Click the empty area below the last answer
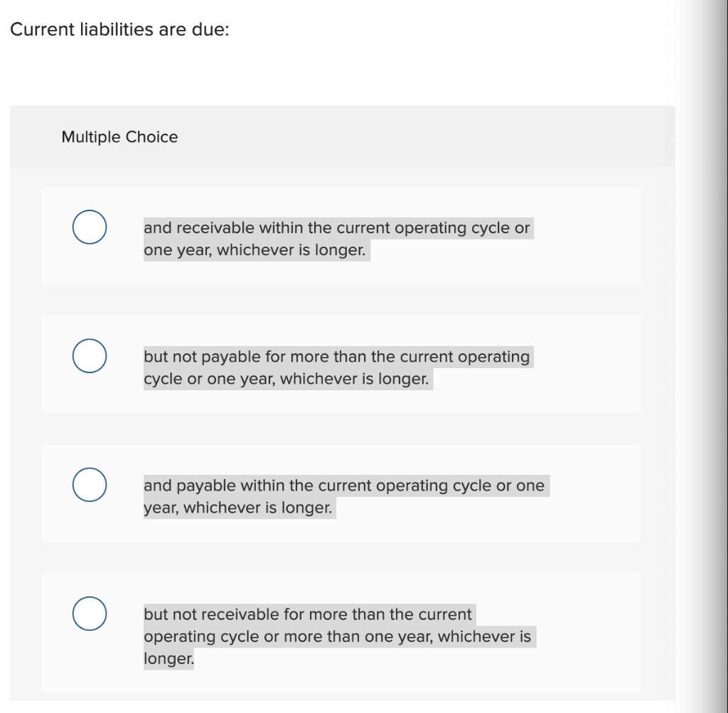The height and width of the screenshot is (713, 728). pyautogui.click(x=341, y=704)
